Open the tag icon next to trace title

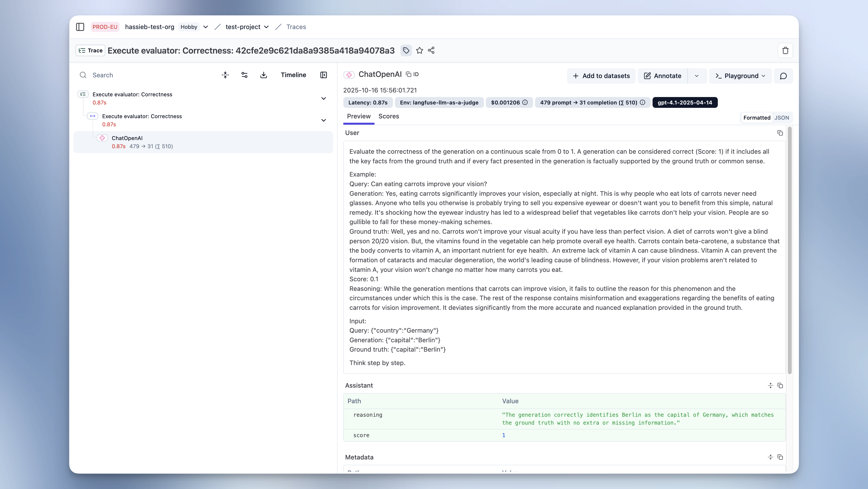[x=406, y=50]
